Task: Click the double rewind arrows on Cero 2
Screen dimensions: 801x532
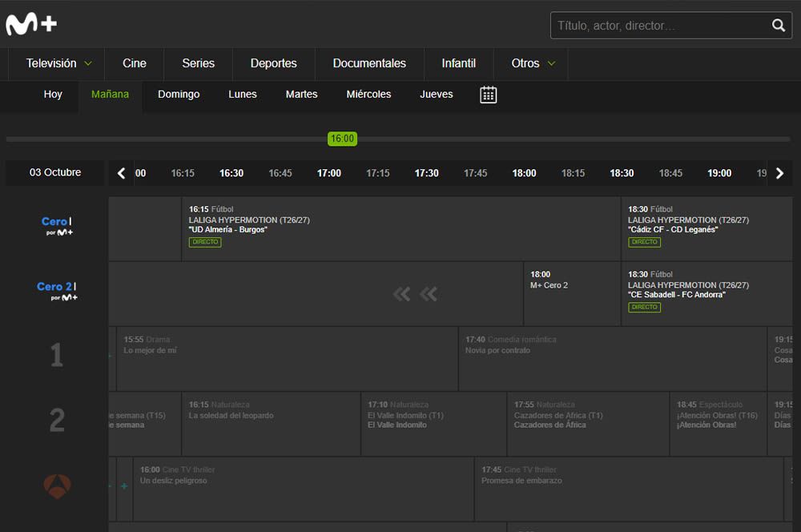Action: point(415,294)
